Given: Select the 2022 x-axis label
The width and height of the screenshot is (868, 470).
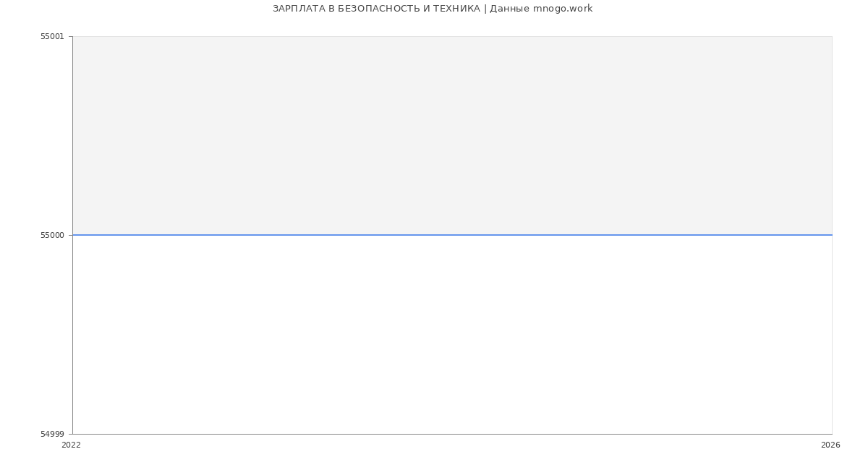Looking at the screenshot, I should point(69,445).
